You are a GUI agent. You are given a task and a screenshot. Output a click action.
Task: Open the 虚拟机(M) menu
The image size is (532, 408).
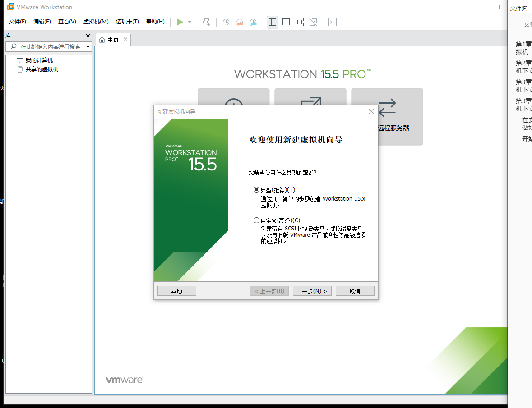(96, 22)
